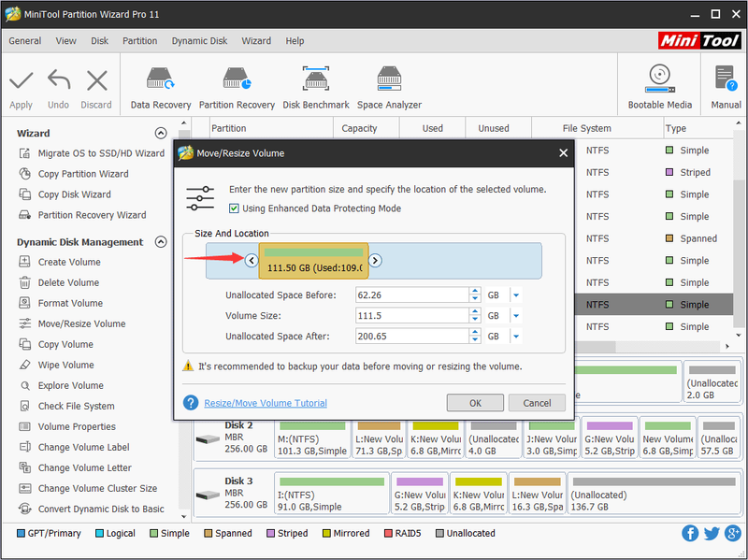
Task: Toggle Using Enhanced Data Protecting Mode
Action: tap(234, 208)
